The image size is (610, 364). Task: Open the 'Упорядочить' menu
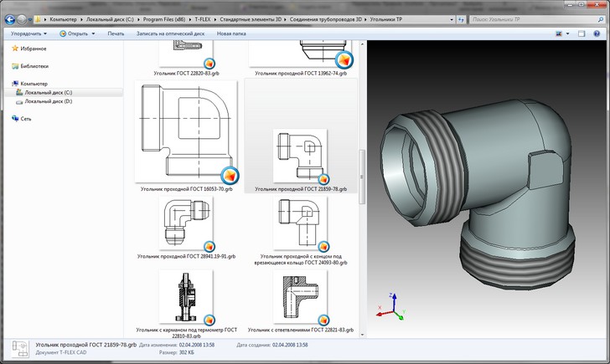[x=28, y=33]
